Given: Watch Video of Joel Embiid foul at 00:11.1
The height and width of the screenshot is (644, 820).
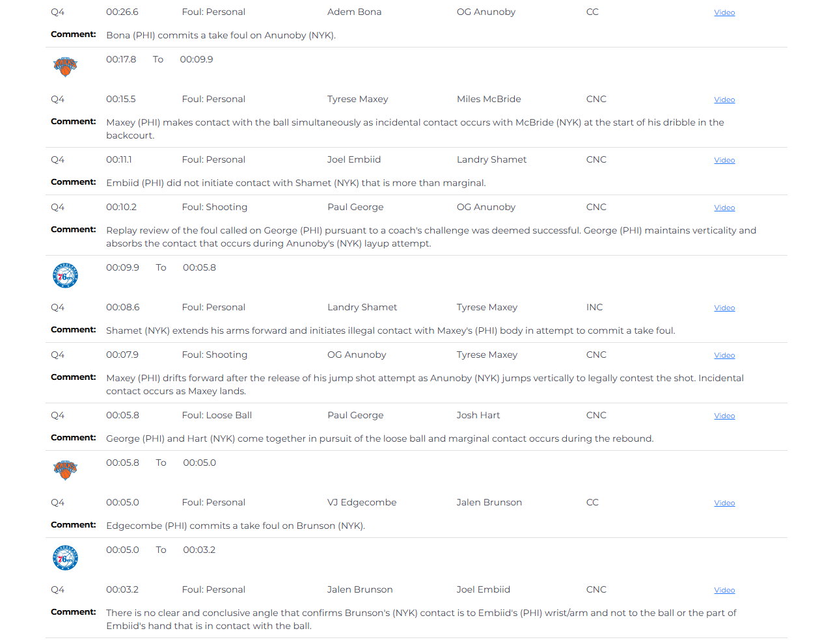Looking at the screenshot, I should (x=724, y=160).
